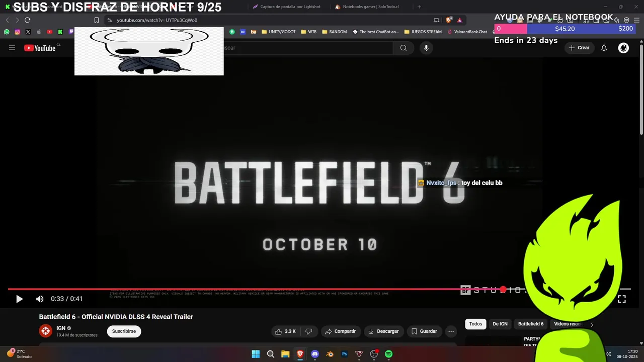Select the Todos filter chip

coord(475,324)
